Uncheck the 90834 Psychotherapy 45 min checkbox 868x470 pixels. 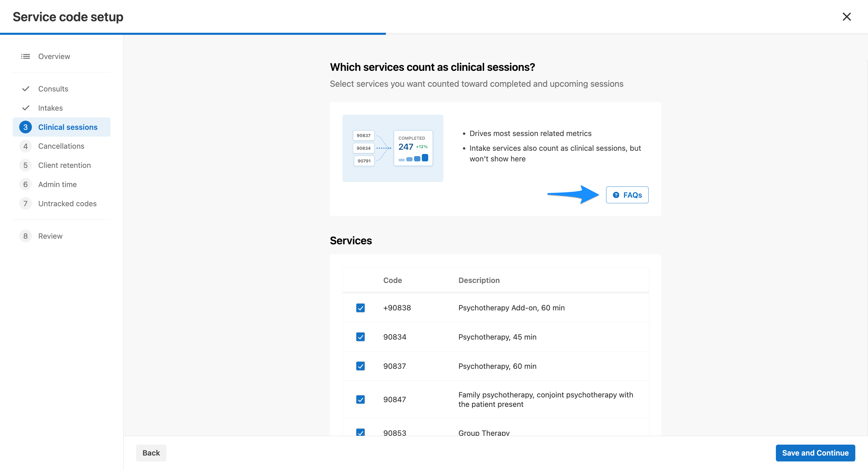(360, 337)
